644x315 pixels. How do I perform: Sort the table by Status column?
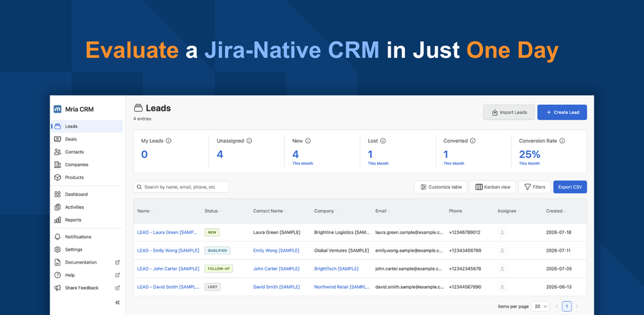click(x=212, y=211)
